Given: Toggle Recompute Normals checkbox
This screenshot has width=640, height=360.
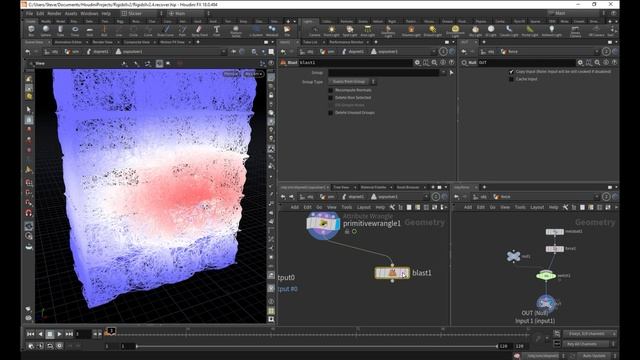Looking at the screenshot, I should coord(331,90).
